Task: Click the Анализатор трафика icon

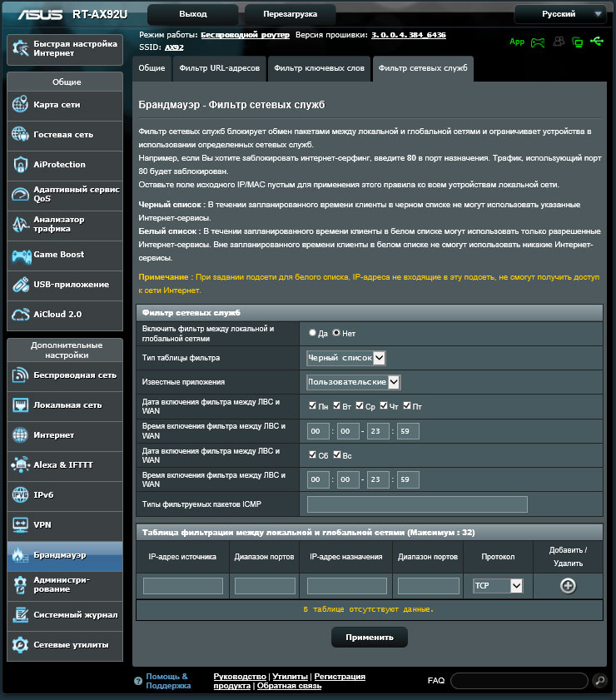Action: pos(20,224)
